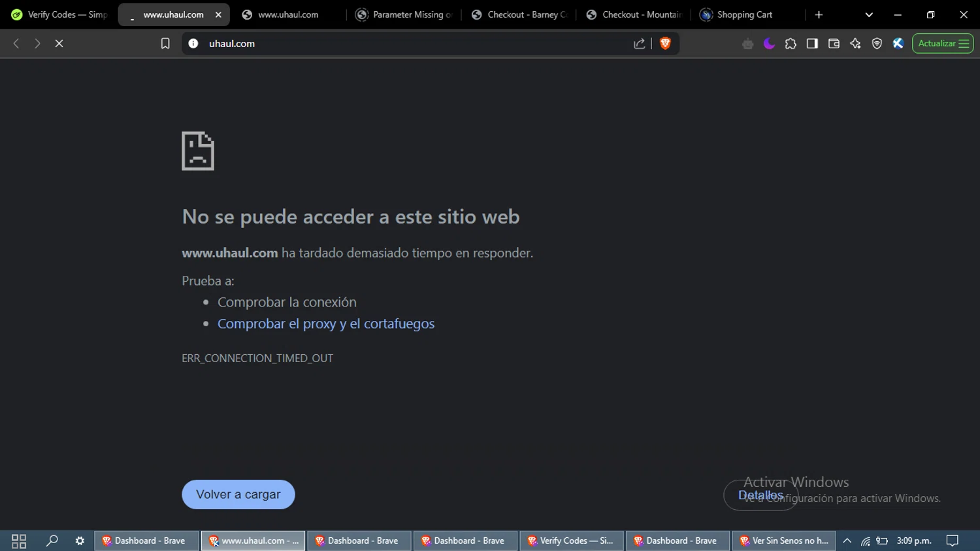Share this page using the share icon
This screenshot has width=980, height=551.
click(640, 43)
